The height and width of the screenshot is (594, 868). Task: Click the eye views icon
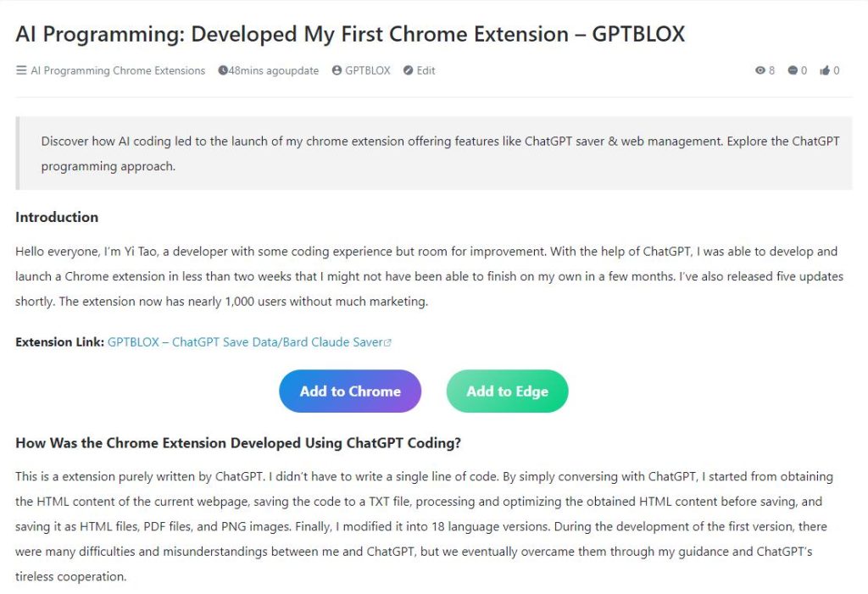[760, 70]
